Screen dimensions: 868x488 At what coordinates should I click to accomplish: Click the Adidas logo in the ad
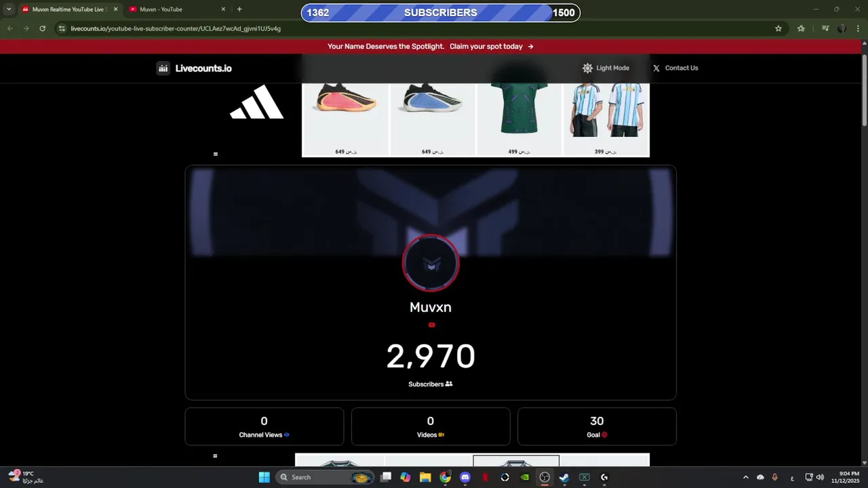tap(257, 102)
